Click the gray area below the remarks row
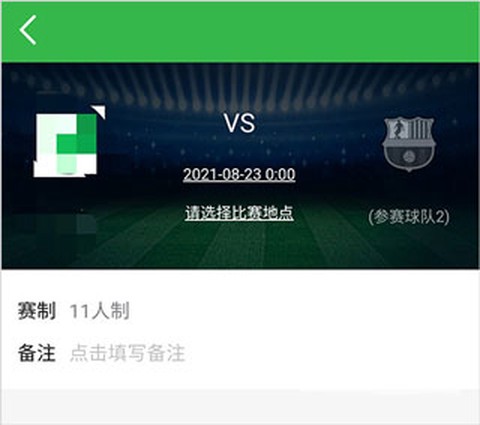The width and height of the screenshot is (480, 425). pyautogui.click(x=240, y=407)
